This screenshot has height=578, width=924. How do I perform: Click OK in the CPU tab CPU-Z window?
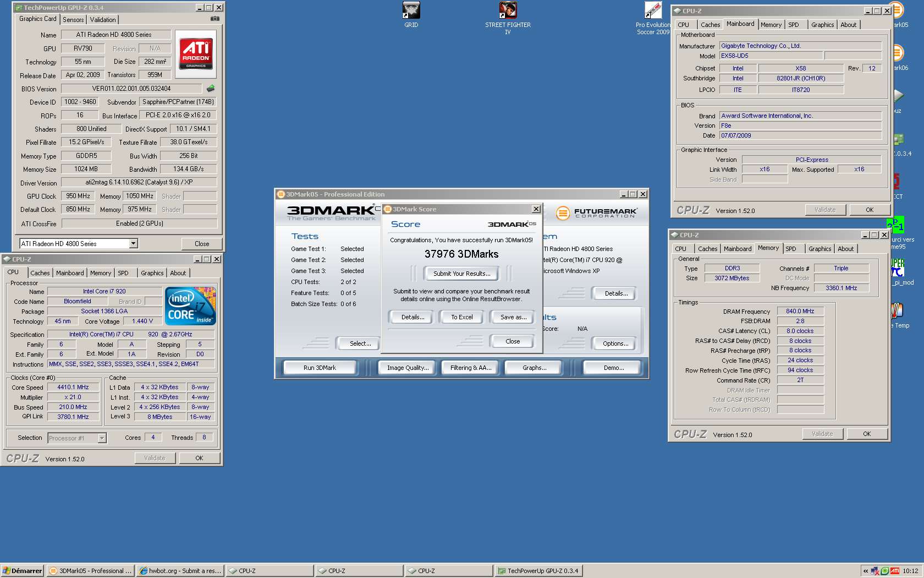[199, 458]
